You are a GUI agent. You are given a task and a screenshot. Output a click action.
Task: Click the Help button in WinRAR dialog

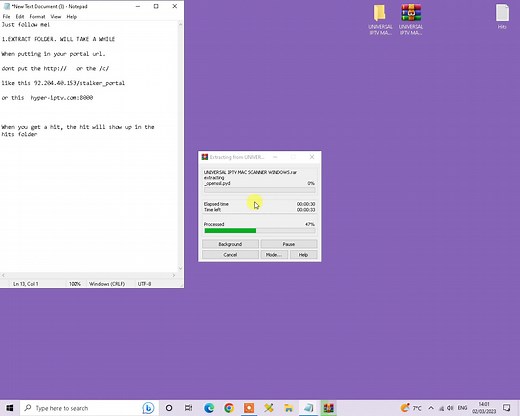point(303,255)
